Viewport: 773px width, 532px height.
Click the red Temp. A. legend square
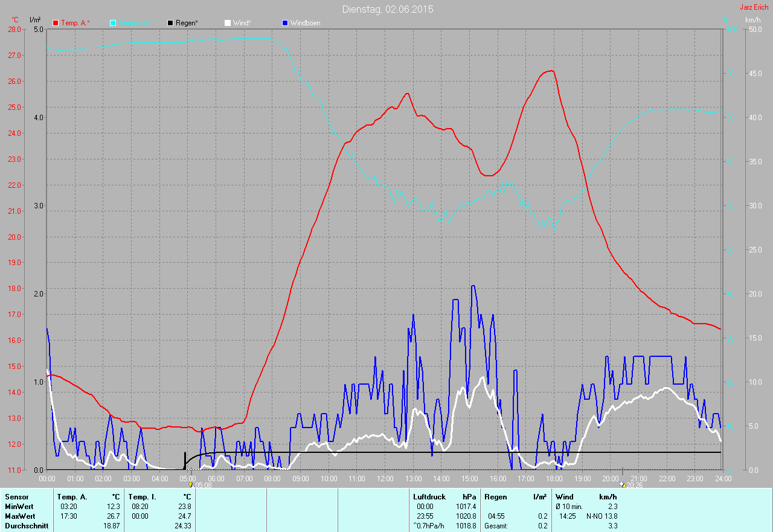click(x=56, y=23)
